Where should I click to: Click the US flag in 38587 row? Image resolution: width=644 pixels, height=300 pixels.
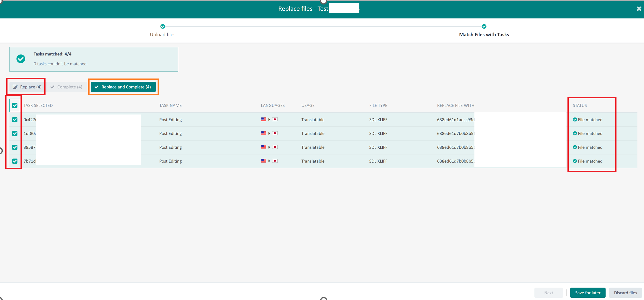tap(263, 147)
